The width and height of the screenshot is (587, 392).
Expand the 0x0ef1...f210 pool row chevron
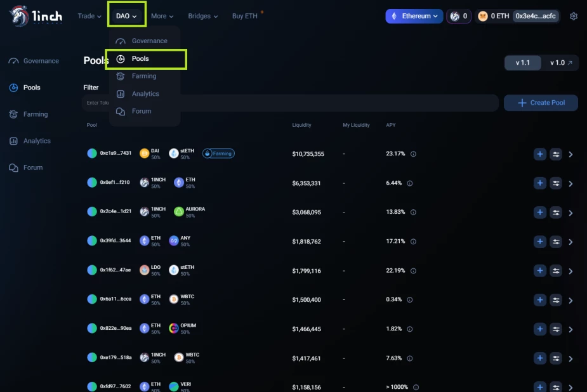(571, 184)
